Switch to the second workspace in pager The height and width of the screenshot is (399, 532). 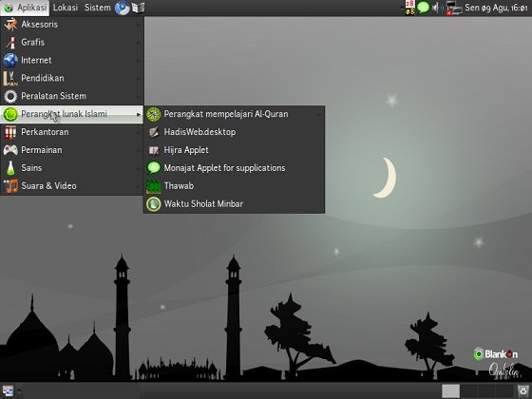(x=468, y=390)
